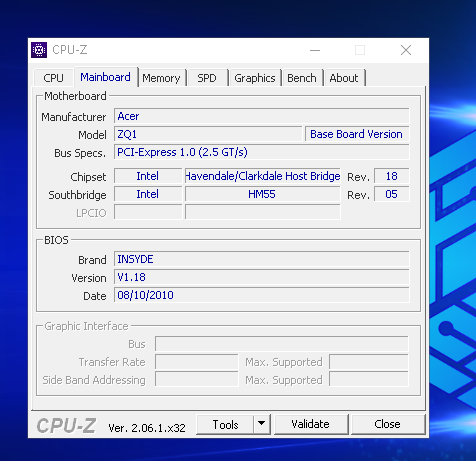
Task: Click the Model value ZQ1
Action: 208,134
